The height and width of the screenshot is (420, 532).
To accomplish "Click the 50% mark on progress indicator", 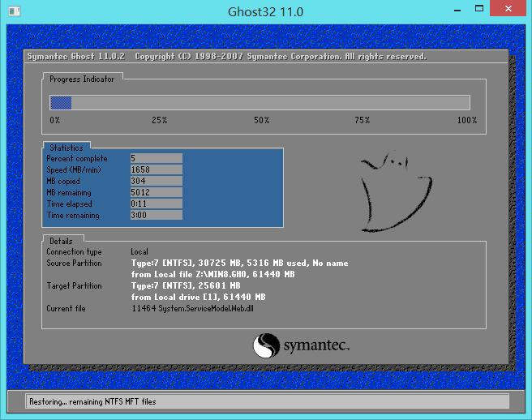I will (261, 120).
